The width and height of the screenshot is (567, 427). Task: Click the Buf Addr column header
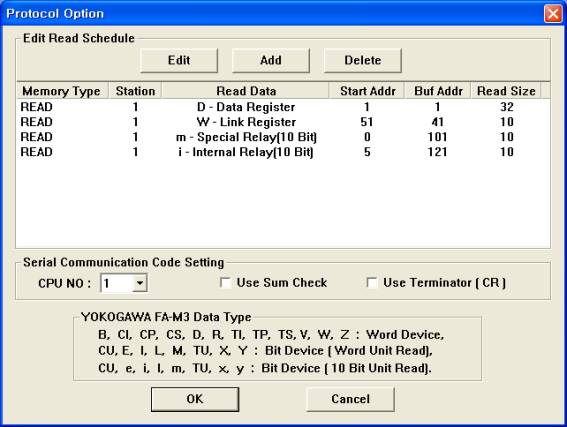click(x=438, y=91)
